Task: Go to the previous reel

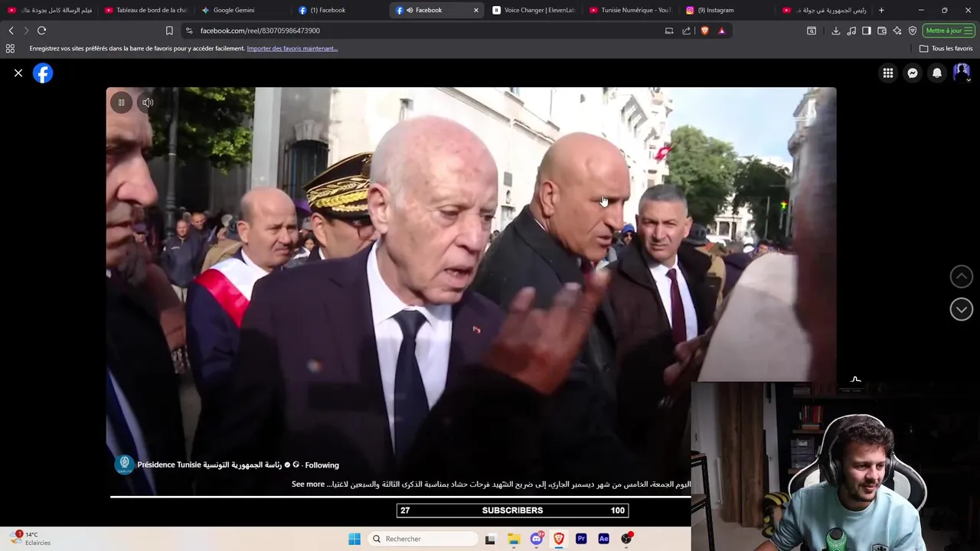Action: (962, 276)
